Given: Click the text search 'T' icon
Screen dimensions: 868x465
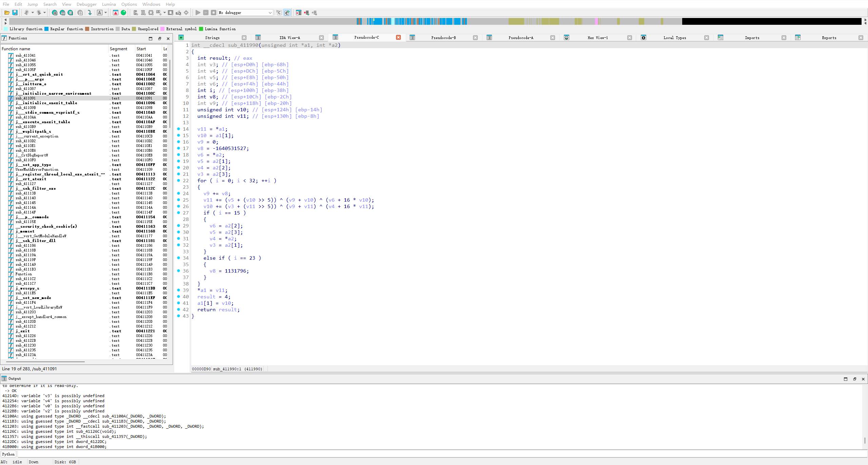Looking at the screenshot, I should point(62,13).
